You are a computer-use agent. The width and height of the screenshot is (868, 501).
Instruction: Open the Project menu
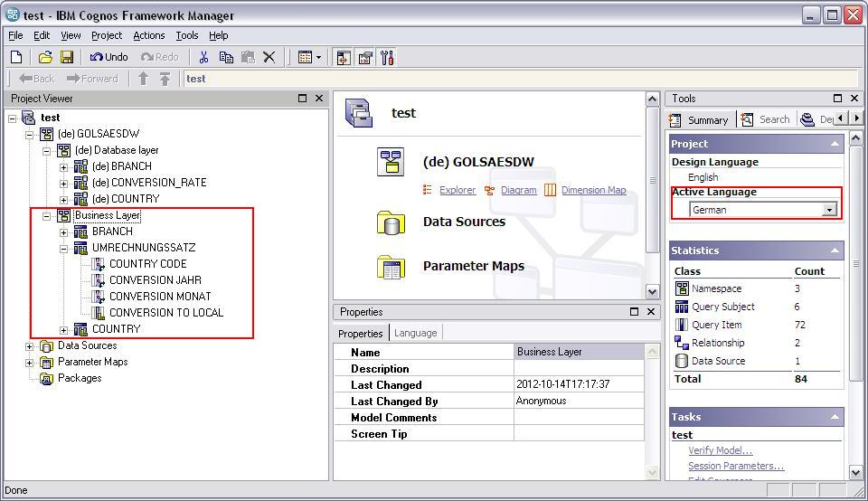(107, 35)
